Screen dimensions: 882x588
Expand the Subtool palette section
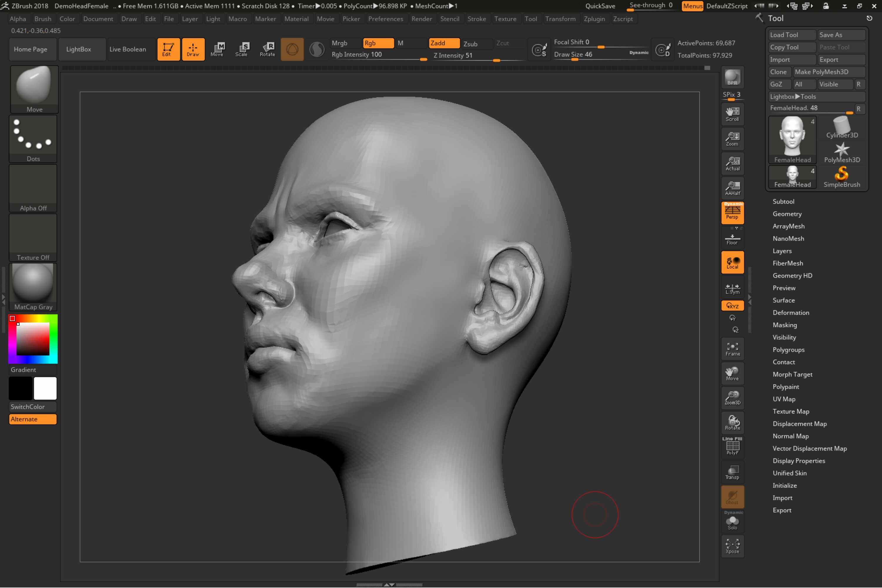click(783, 201)
